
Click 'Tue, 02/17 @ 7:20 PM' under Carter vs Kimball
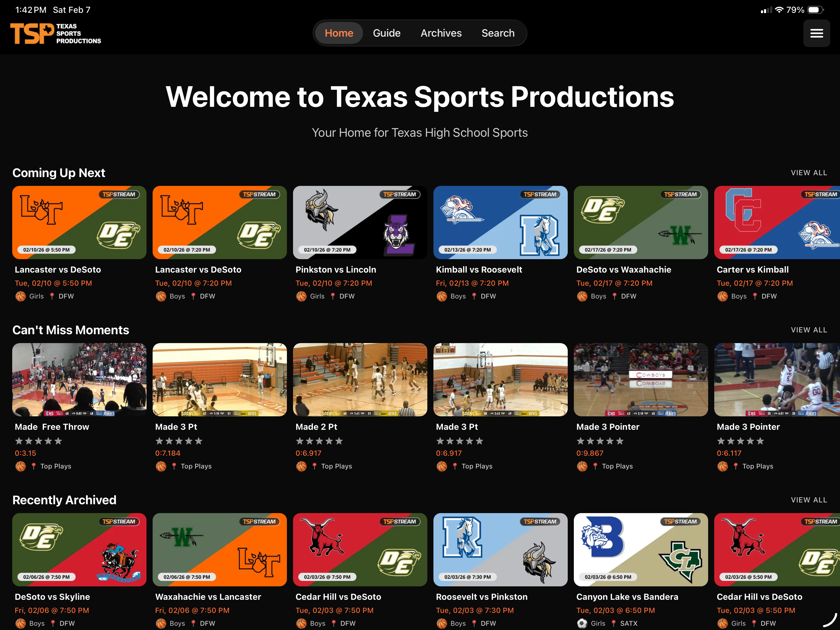[755, 283]
